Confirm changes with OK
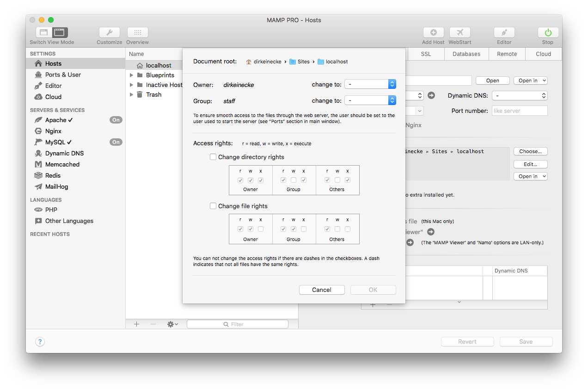 point(373,290)
